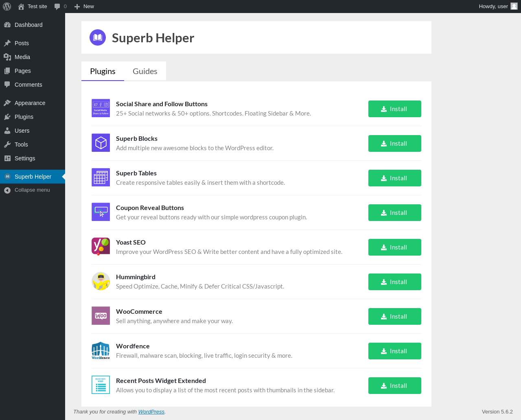Click the Yoast SEO plugin icon
This screenshot has height=420, width=521.
[x=101, y=247]
